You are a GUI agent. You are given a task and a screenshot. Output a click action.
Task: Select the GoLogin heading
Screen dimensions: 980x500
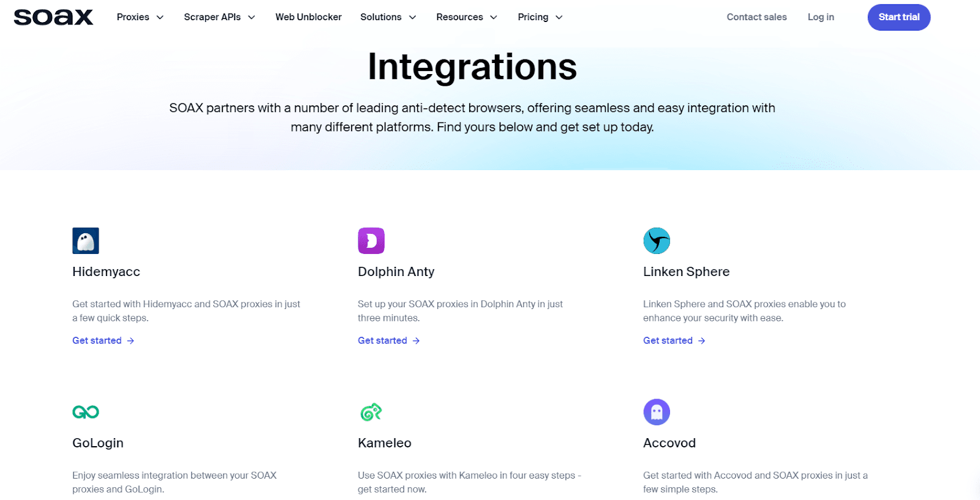(x=98, y=443)
